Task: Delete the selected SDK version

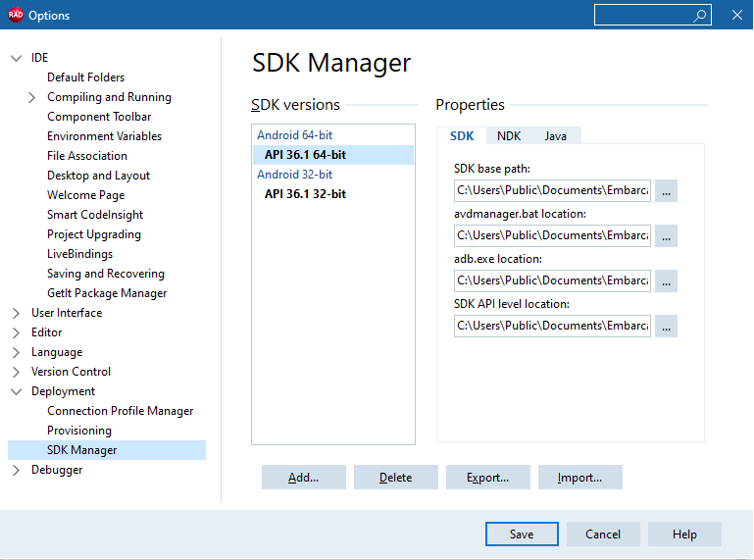Action: (x=396, y=478)
